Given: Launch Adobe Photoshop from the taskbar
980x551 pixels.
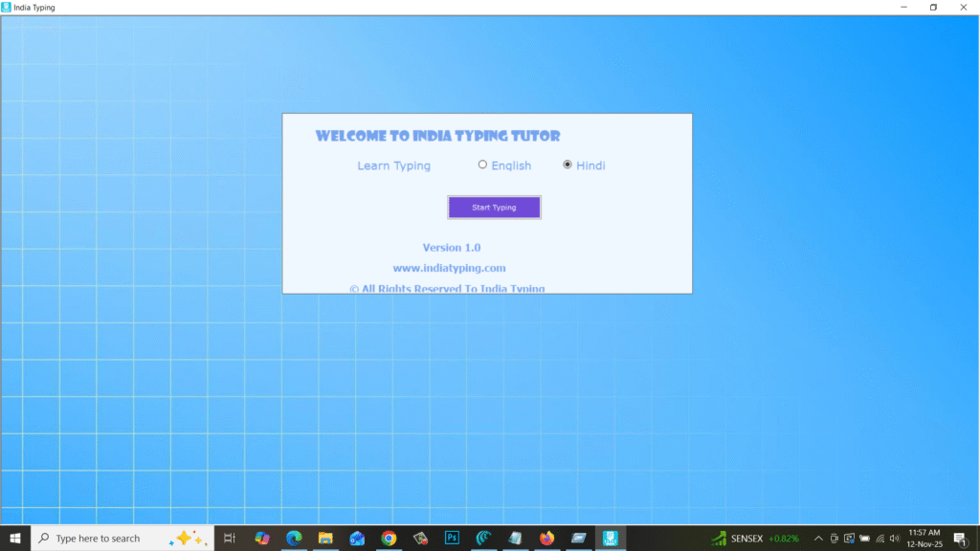Looking at the screenshot, I should click(x=452, y=538).
